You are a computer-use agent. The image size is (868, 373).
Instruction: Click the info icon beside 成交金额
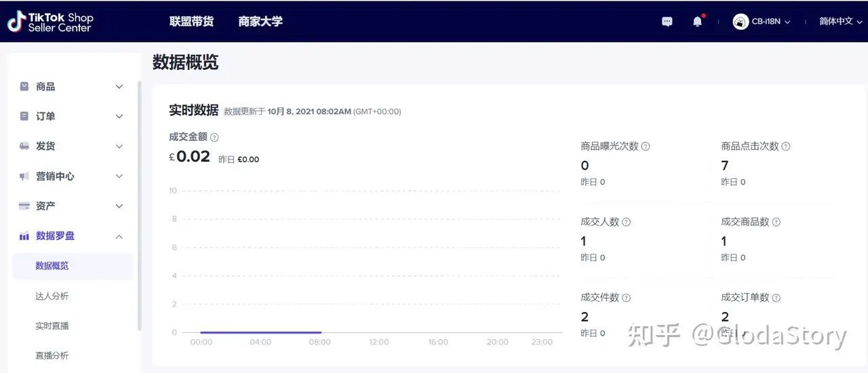(x=214, y=137)
